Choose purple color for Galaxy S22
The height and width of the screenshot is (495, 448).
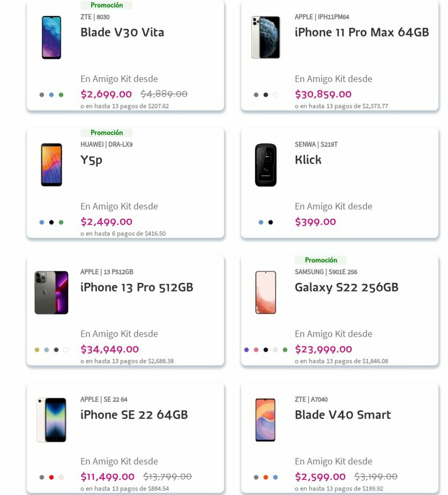click(246, 350)
